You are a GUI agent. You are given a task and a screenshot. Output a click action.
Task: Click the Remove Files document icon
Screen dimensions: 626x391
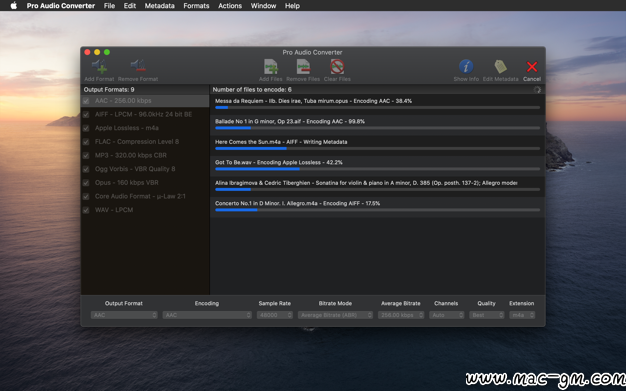(x=303, y=66)
